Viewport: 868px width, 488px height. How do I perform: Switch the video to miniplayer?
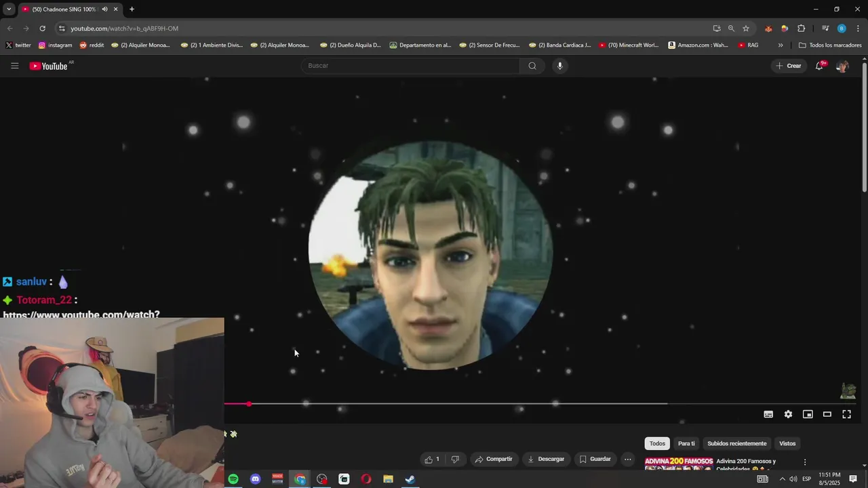click(808, 414)
